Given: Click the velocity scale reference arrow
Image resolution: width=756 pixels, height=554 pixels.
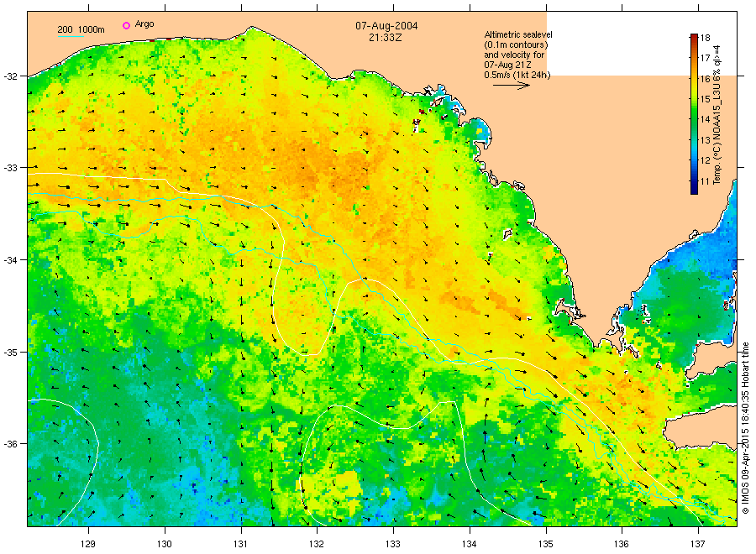Looking at the screenshot, I should [x=512, y=86].
